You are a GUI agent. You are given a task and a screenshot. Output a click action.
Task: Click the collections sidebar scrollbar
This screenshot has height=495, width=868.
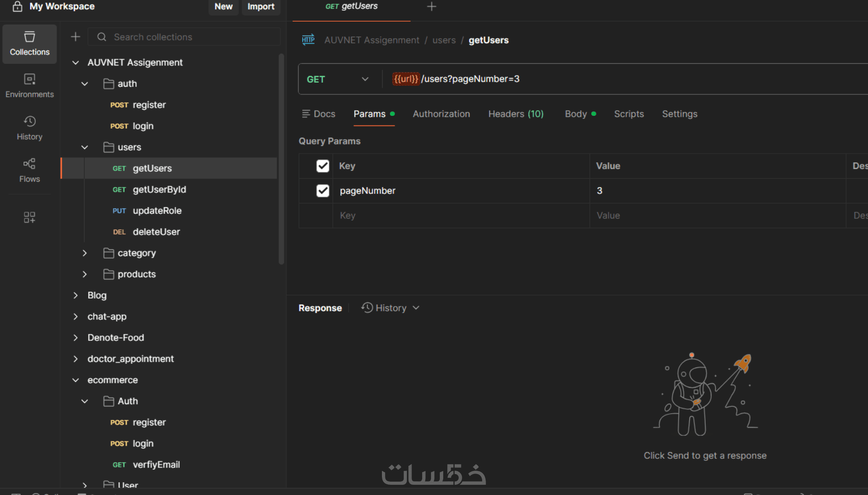pyautogui.click(x=281, y=159)
